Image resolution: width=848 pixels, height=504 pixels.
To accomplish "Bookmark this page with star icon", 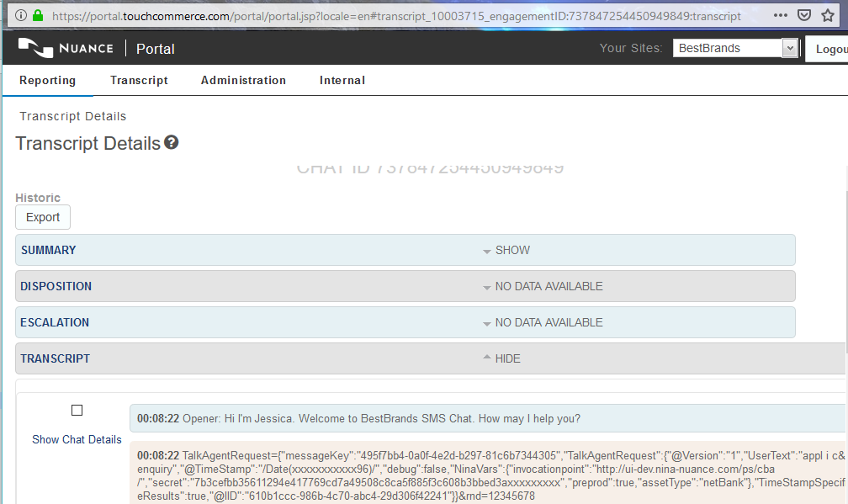I will point(828,15).
